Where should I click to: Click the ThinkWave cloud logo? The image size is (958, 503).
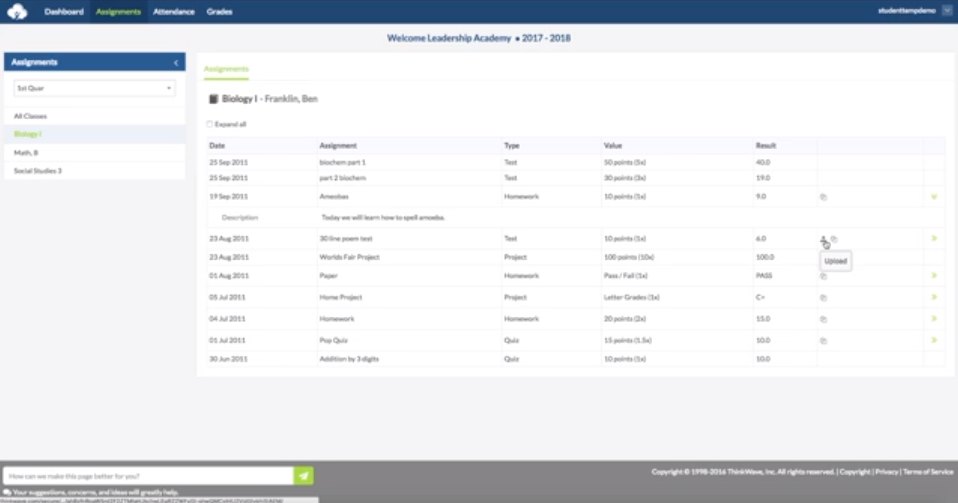pos(17,11)
